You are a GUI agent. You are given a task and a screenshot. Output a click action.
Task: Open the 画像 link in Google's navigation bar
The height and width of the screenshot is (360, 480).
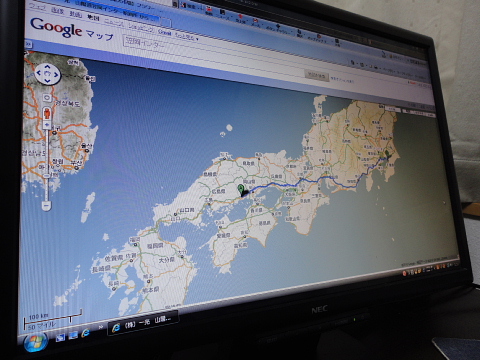click(x=57, y=11)
